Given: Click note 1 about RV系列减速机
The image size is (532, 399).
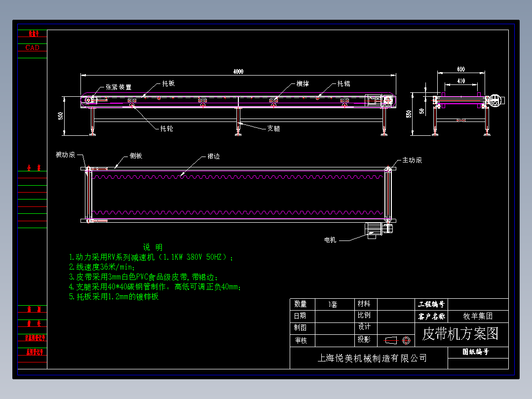Looking at the screenshot, I should [x=151, y=257].
